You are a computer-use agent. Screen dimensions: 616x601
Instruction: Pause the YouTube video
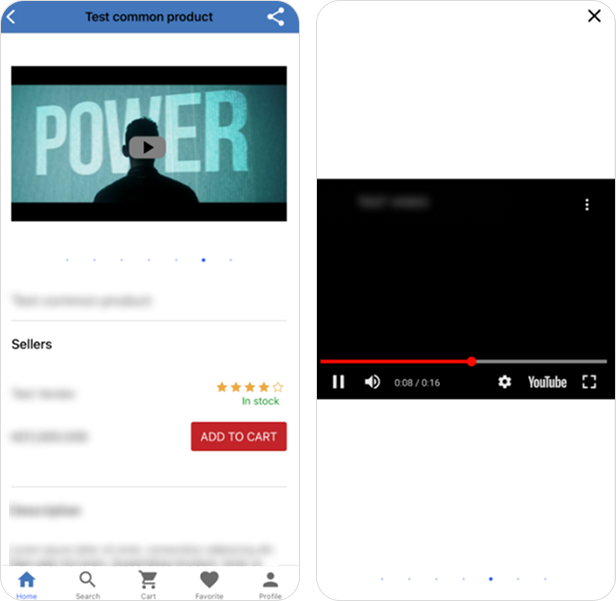(x=338, y=382)
